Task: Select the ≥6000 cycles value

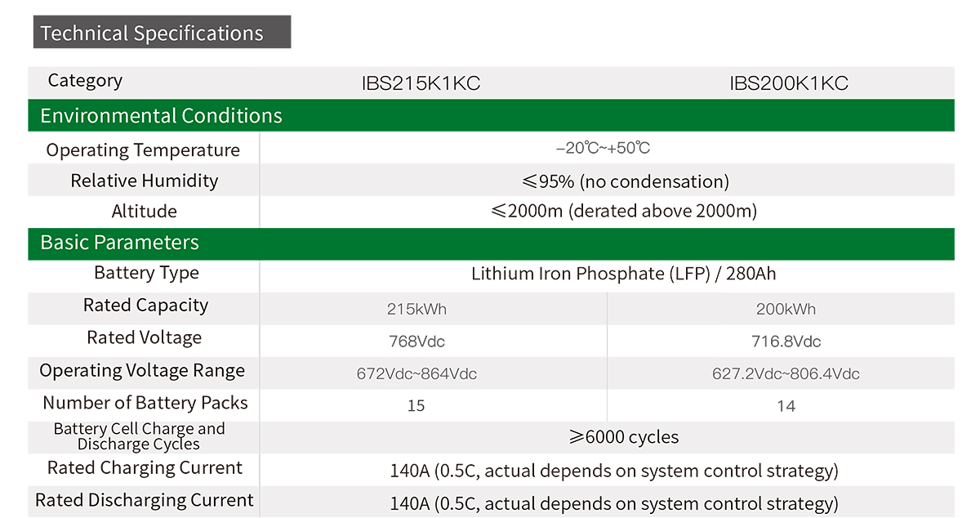Action: (x=624, y=437)
